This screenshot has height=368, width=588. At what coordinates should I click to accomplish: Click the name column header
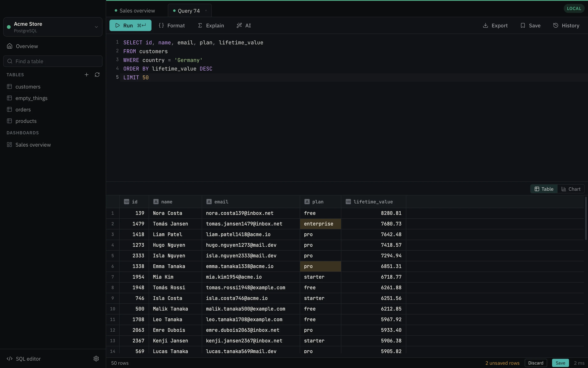tap(175, 202)
